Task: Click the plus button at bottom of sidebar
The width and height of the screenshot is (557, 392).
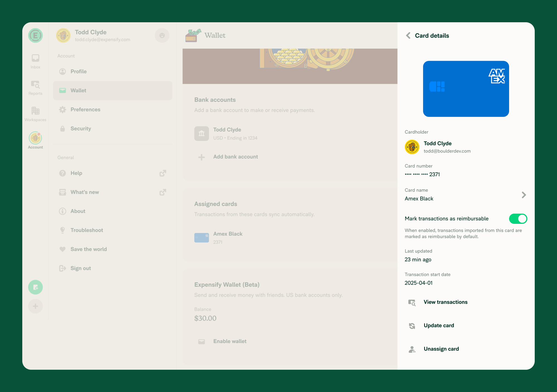Action: point(35,306)
